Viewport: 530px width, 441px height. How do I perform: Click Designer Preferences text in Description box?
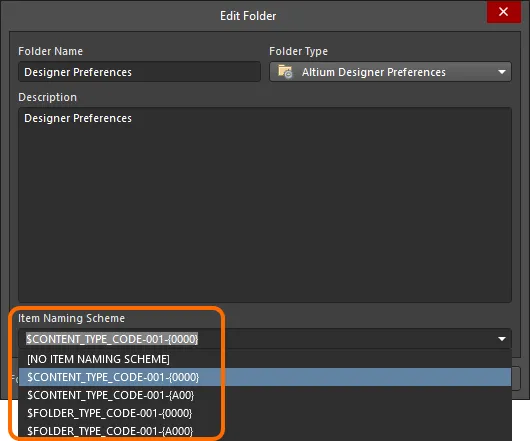pos(78,118)
